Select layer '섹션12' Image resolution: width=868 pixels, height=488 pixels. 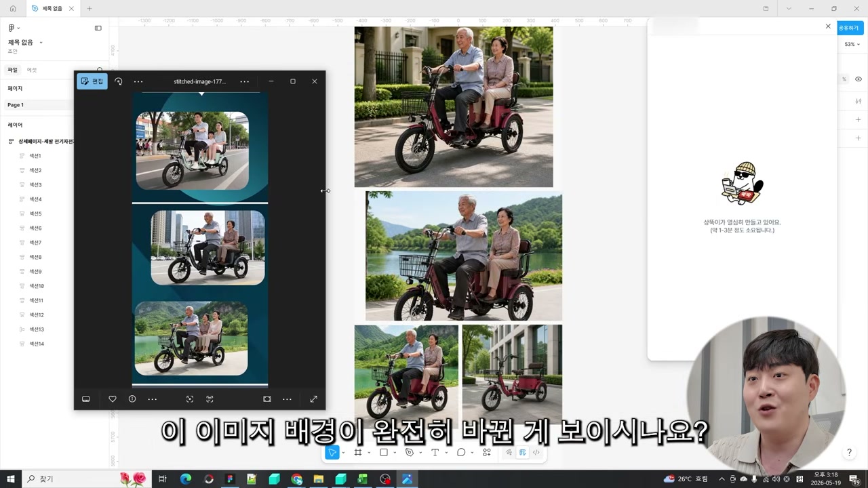37,314
